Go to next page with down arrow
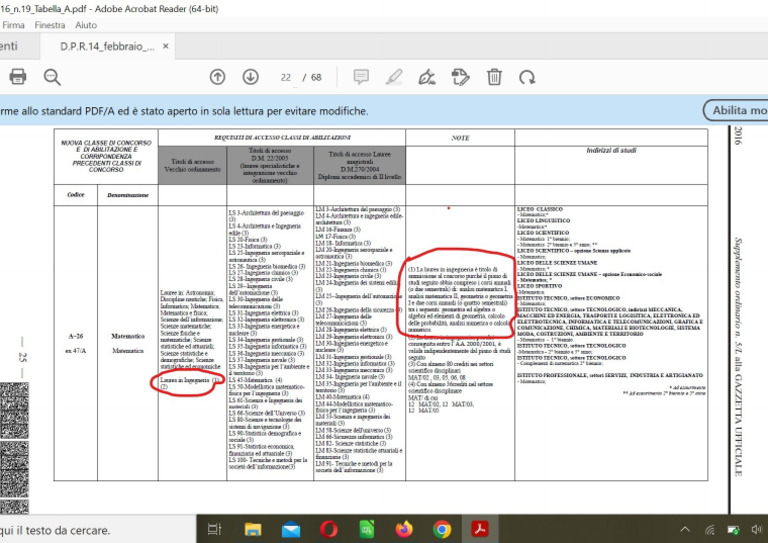 [250, 77]
